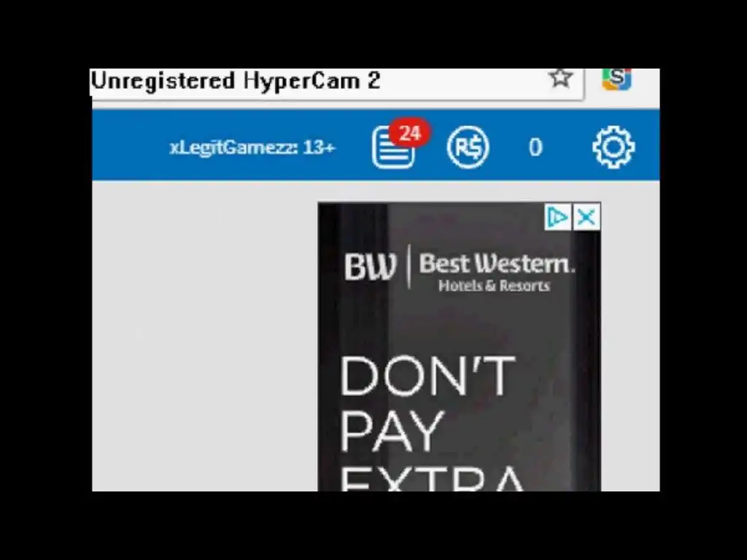747x560 pixels.
Task: Close the Best Western ad
Action: [587, 217]
